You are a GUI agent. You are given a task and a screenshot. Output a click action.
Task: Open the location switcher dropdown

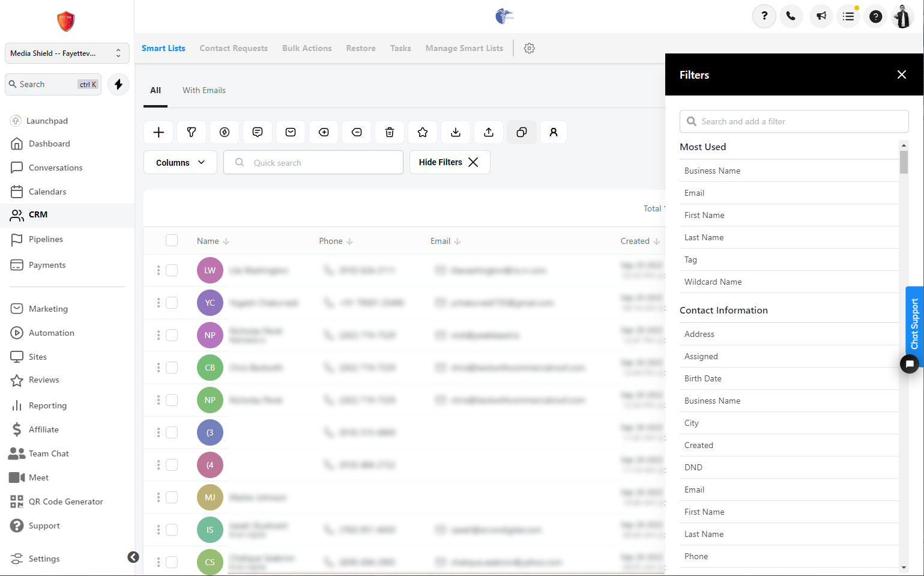(x=66, y=53)
